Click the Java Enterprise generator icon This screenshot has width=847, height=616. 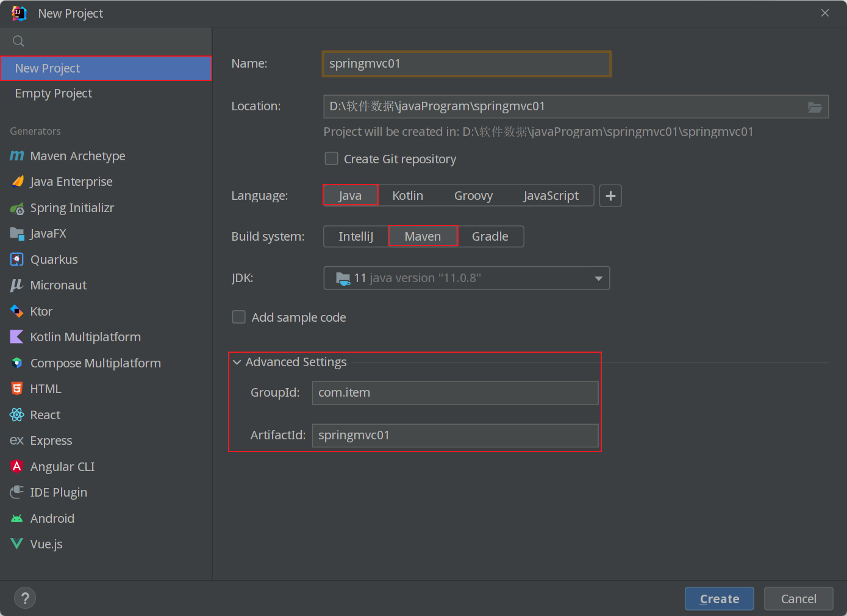[17, 182]
